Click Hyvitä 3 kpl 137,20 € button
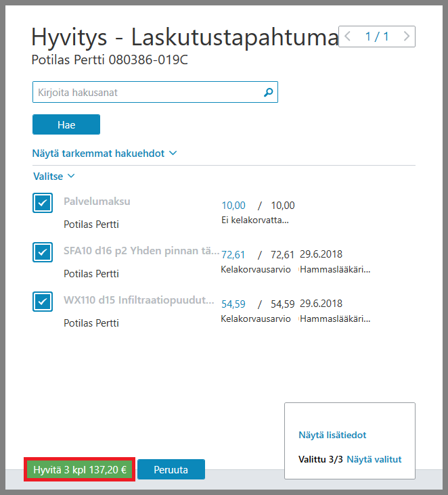448x495 pixels. 80,469
